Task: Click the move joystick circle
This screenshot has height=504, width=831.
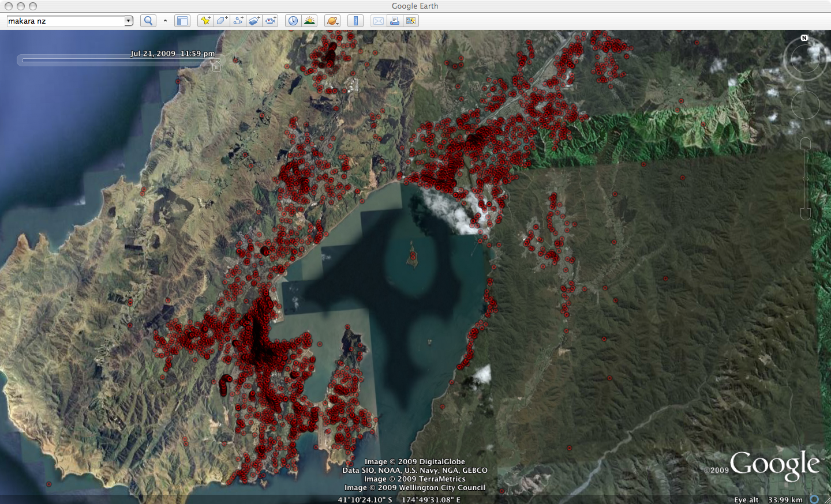Action: click(x=805, y=105)
